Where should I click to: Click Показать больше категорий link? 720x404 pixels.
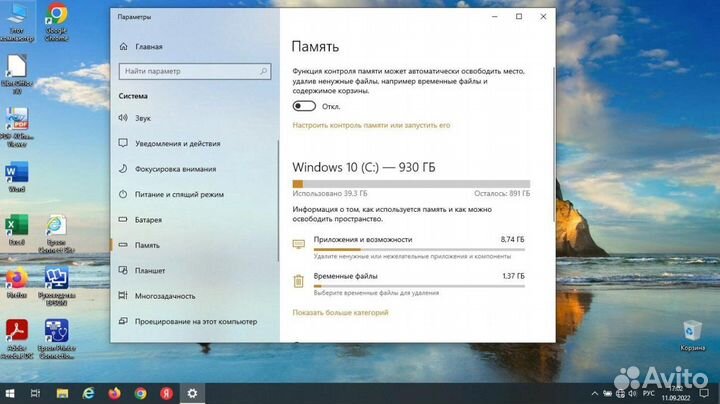(340, 313)
